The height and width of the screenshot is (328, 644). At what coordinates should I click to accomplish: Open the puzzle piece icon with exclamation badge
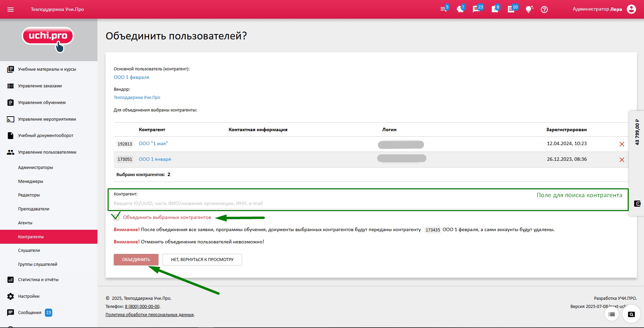pos(460,9)
